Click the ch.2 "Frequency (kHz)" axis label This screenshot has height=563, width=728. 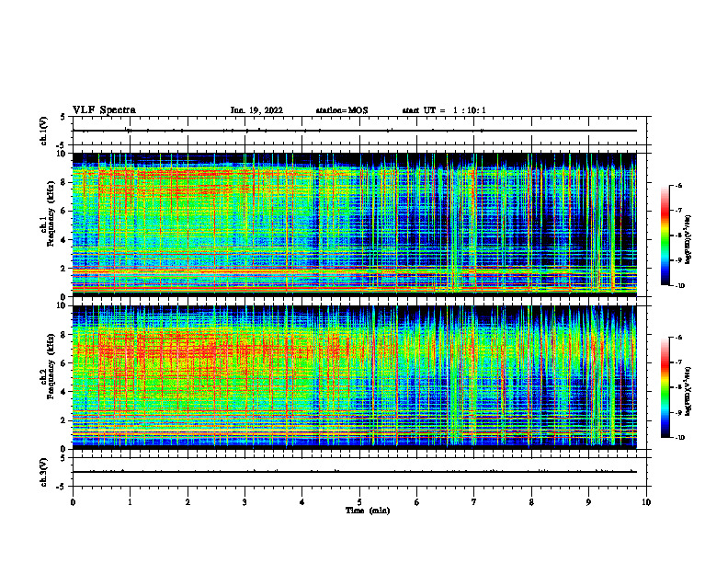tap(50, 367)
